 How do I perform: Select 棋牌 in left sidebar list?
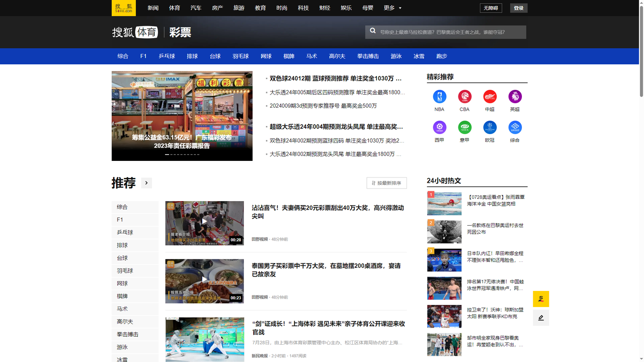click(135, 296)
